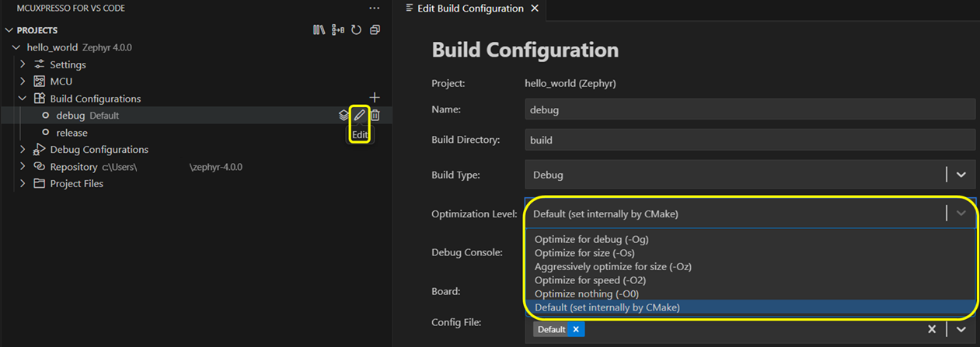Click the Repository link icon
The width and height of the screenshot is (980, 347).
[x=40, y=166]
